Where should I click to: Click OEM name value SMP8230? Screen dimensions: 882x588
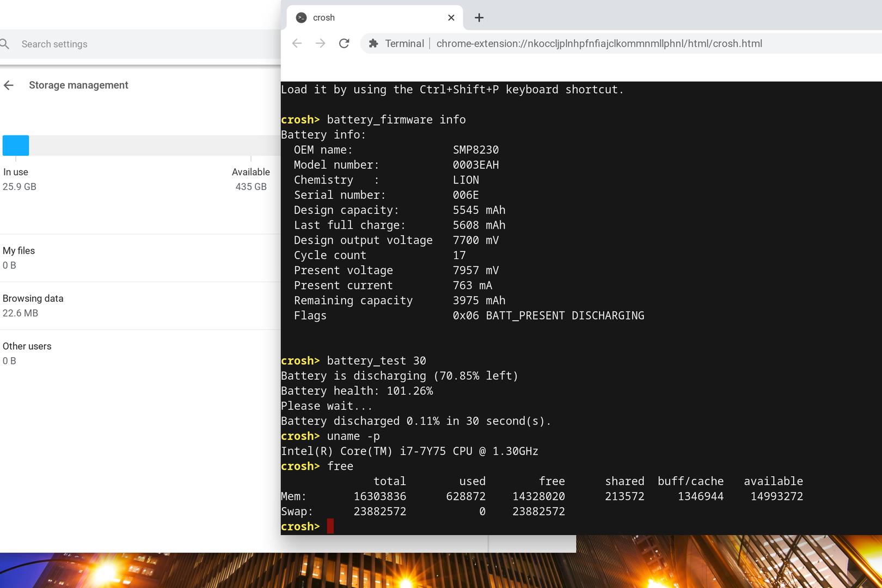pos(476,150)
